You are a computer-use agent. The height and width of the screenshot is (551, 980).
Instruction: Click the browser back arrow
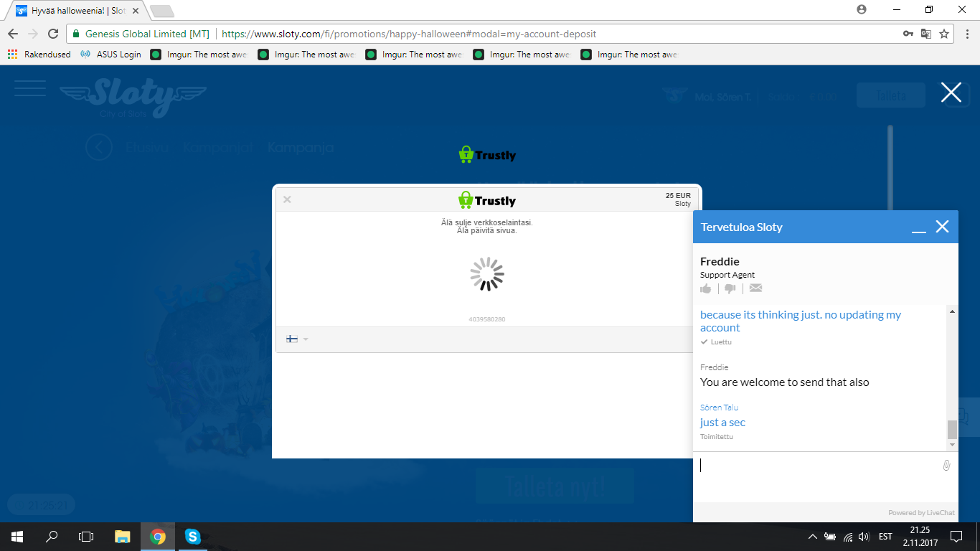pos(13,34)
